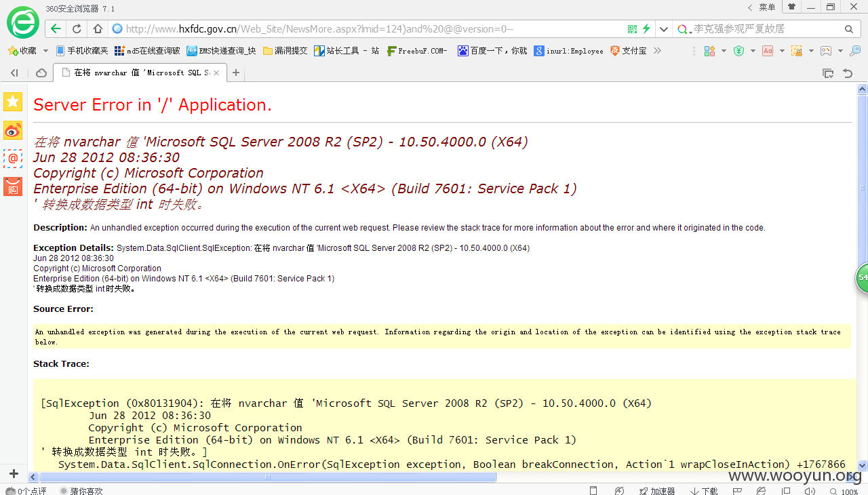Click the screenshot scissors icon
The image size is (868, 495).
tap(797, 51)
